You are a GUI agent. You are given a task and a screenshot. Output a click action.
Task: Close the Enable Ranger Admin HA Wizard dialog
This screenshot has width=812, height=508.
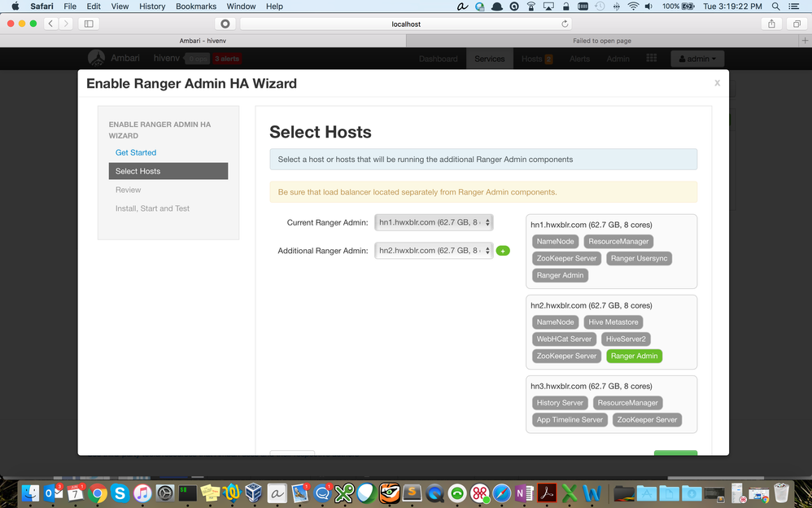(717, 83)
